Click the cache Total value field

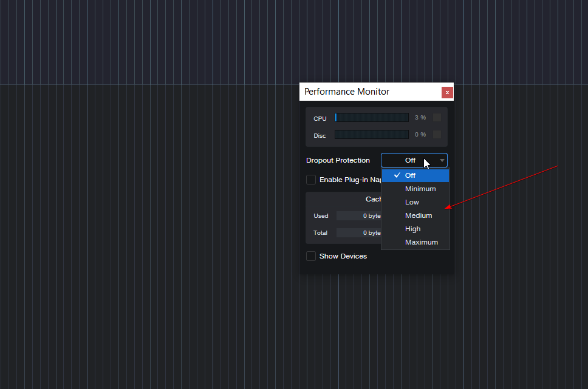point(359,232)
